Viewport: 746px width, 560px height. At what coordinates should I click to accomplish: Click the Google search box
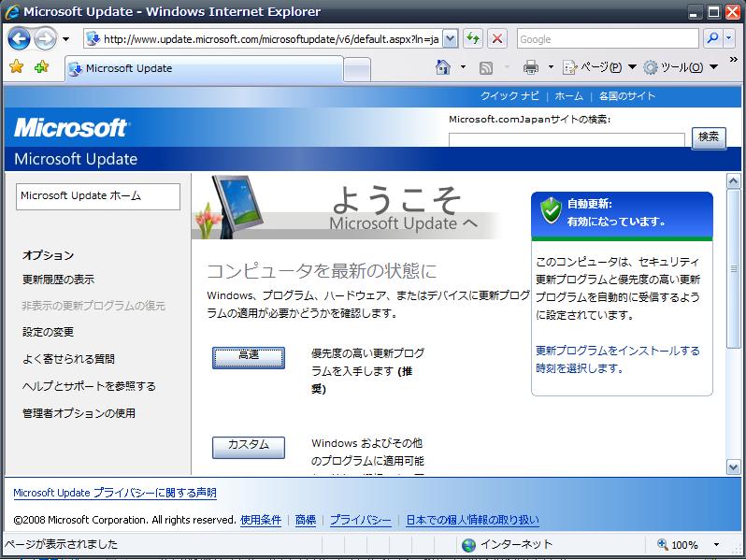pyautogui.click(x=608, y=39)
